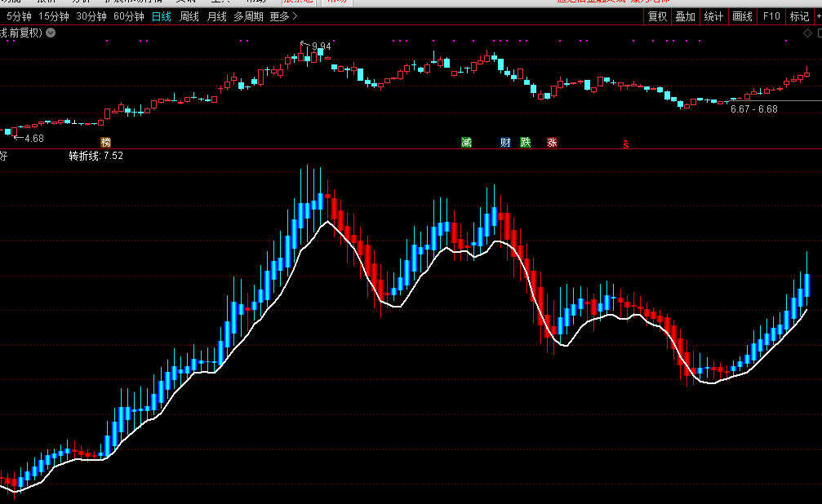This screenshot has width=822, height=504.
Task: Open the 画线 drawing tools button
Action: (742, 16)
